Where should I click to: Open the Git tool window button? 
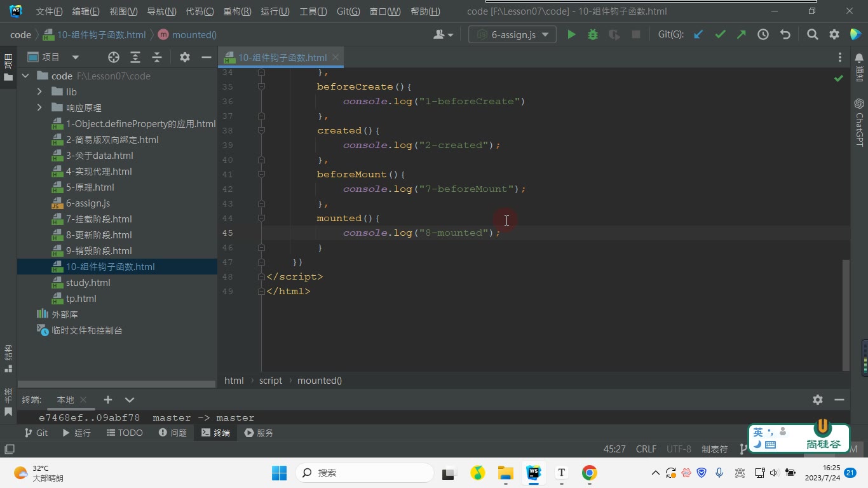click(36, 433)
